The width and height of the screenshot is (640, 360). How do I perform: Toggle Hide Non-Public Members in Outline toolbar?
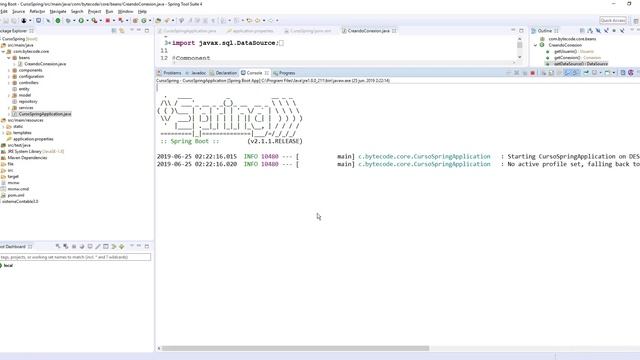614,31
